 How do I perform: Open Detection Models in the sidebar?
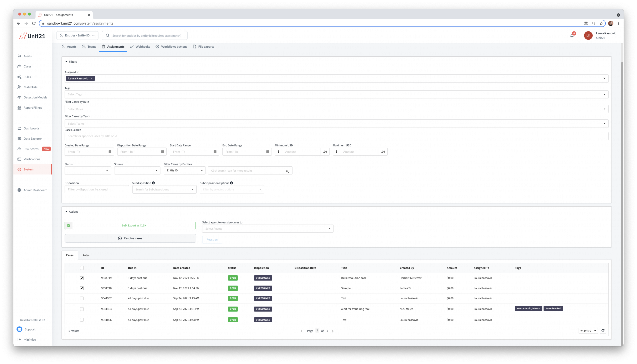pyautogui.click(x=35, y=97)
